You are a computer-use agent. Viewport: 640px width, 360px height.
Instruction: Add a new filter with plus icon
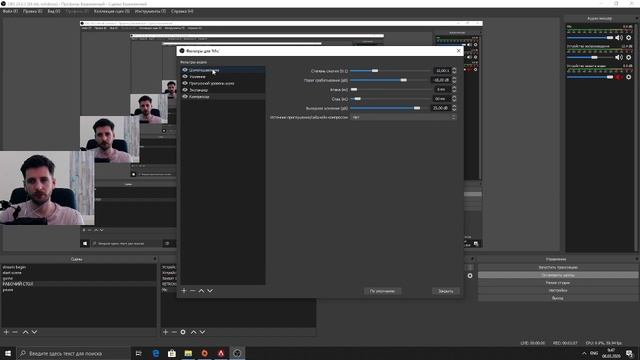tap(184, 291)
